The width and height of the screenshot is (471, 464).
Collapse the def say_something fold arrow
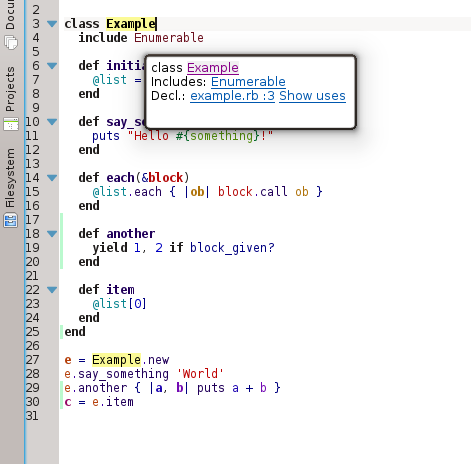point(52,122)
